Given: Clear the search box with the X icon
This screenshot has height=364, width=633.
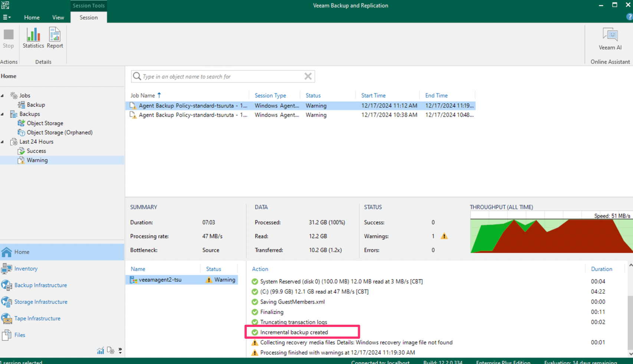Looking at the screenshot, I should tap(308, 76).
